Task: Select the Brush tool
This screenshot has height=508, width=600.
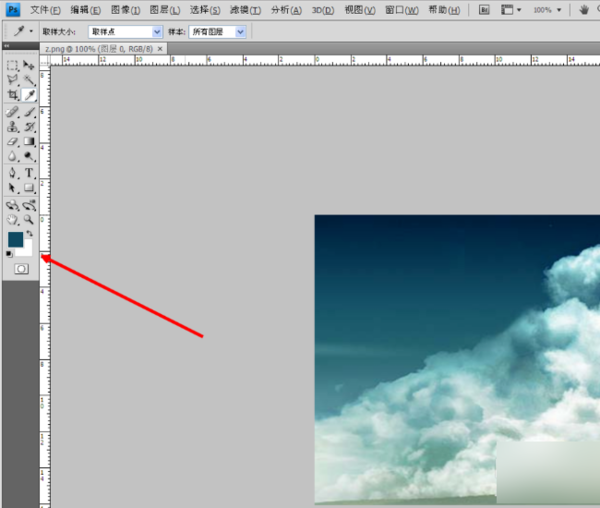Action: pyautogui.click(x=29, y=112)
